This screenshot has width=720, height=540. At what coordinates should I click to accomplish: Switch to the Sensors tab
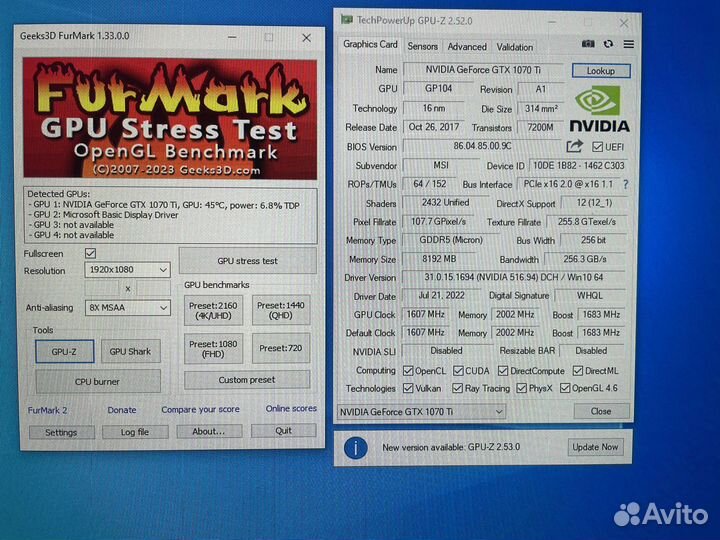pos(422,47)
